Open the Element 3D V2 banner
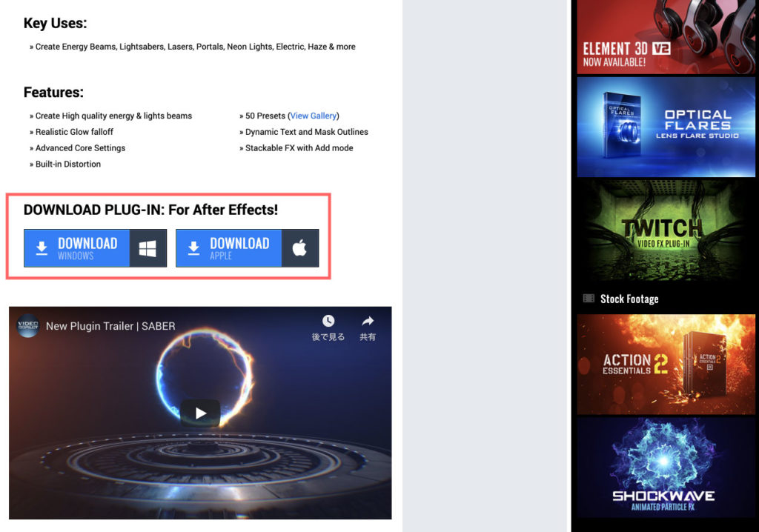 pyautogui.click(x=666, y=37)
